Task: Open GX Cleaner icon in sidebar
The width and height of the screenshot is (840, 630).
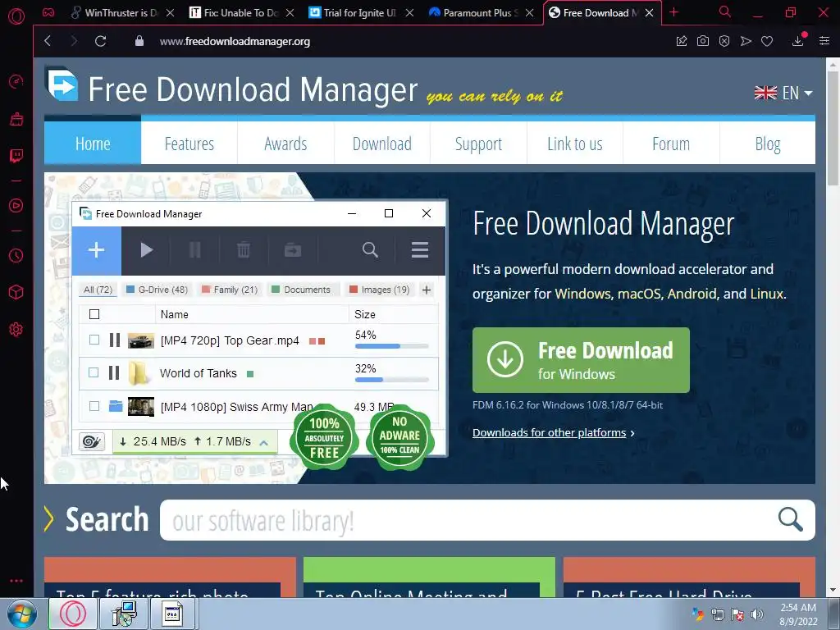Action: point(16,119)
